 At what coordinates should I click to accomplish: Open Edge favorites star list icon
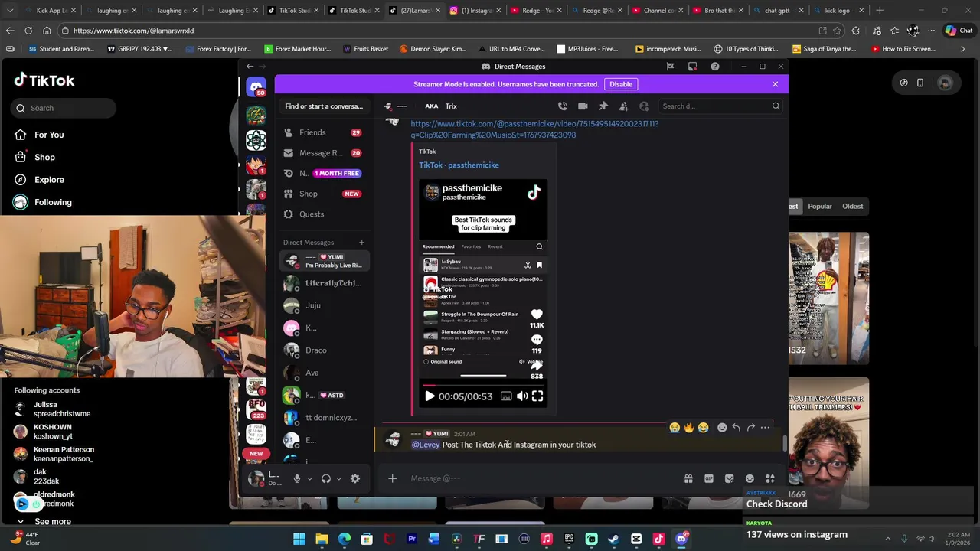pyautogui.click(x=894, y=31)
